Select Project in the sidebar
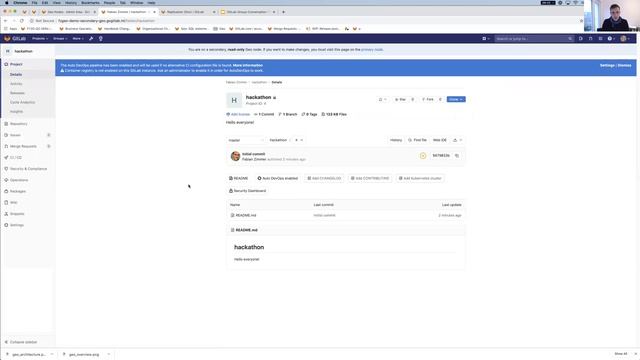 tap(16, 64)
